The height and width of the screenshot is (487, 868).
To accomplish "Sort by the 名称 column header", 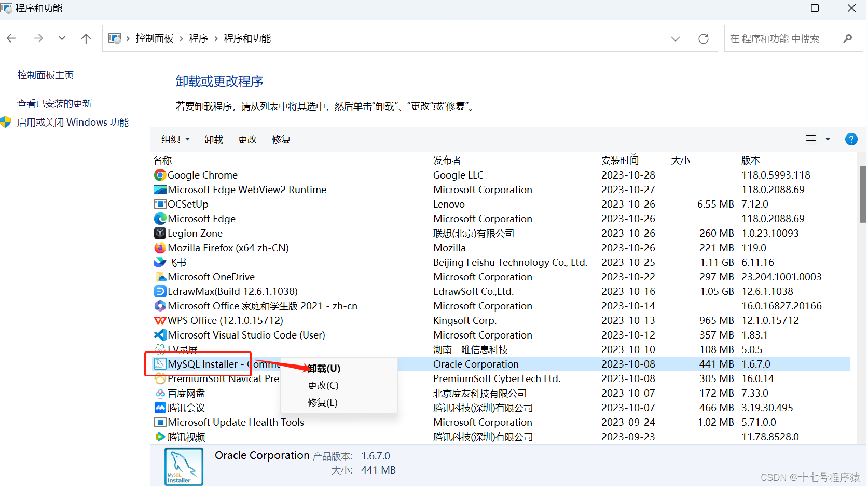I will coord(290,160).
